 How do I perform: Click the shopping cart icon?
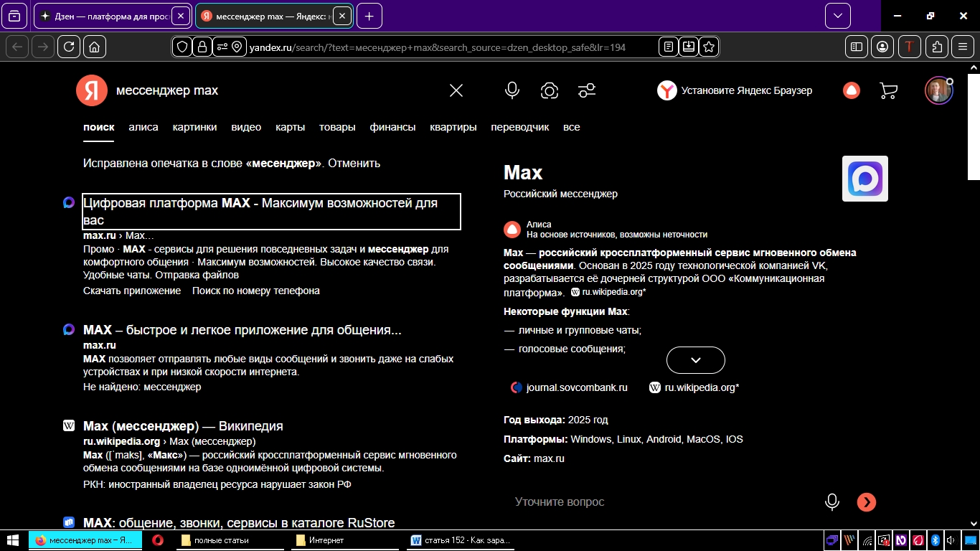coord(888,90)
